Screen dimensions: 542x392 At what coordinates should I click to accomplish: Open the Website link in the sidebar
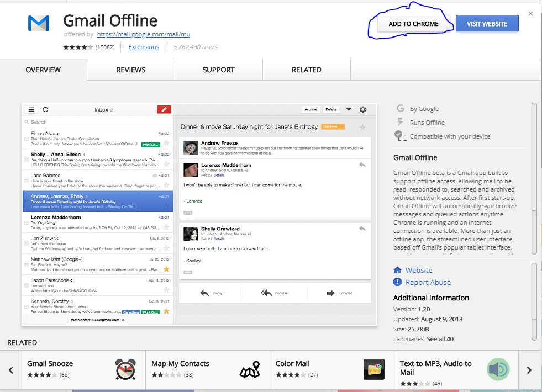pos(419,270)
